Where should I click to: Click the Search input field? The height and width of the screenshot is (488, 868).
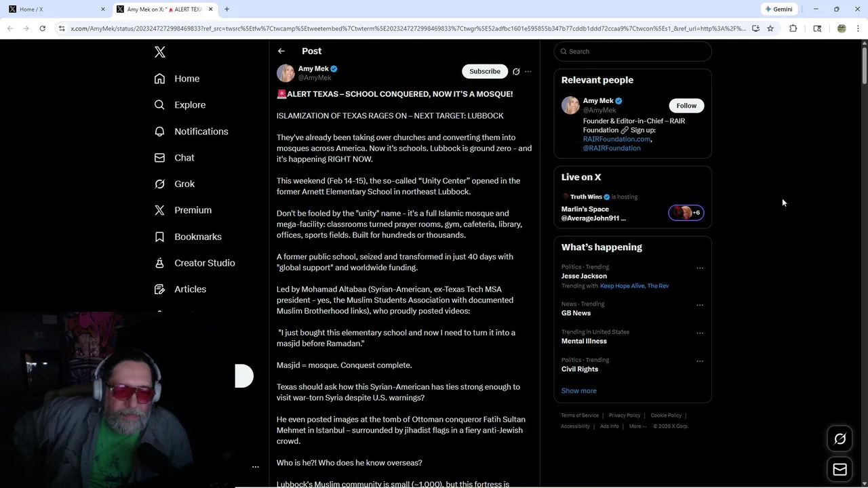tap(633, 52)
